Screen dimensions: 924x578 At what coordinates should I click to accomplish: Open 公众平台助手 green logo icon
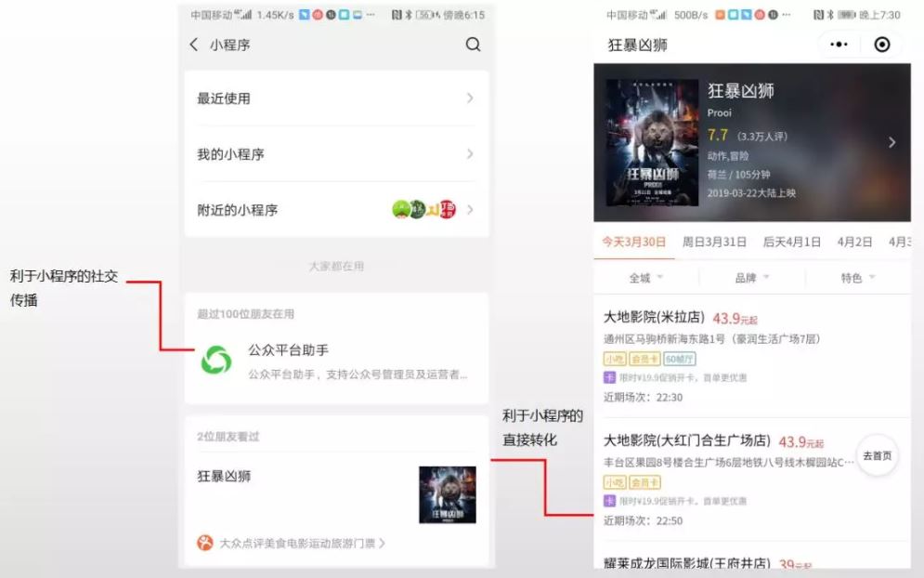[x=216, y=360]
